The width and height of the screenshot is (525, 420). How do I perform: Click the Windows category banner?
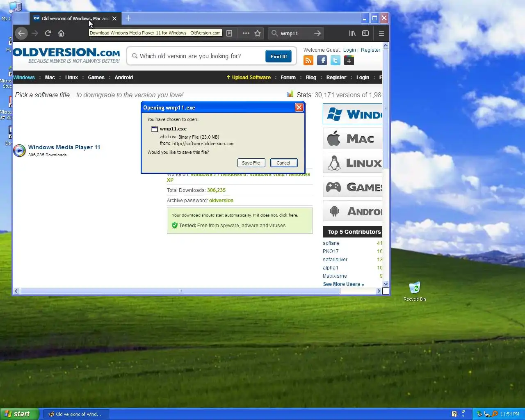(353, 114)
